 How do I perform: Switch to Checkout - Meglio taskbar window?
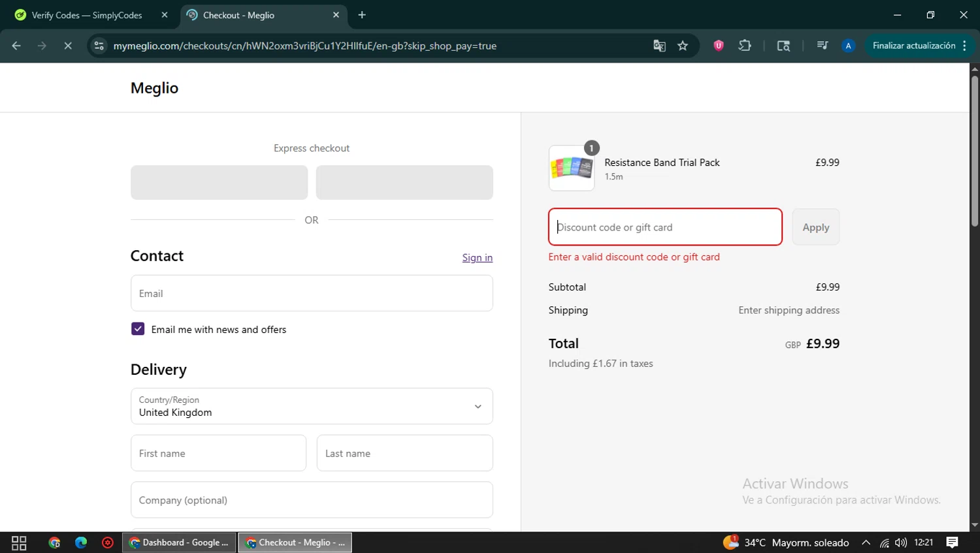tap(295, 543)
